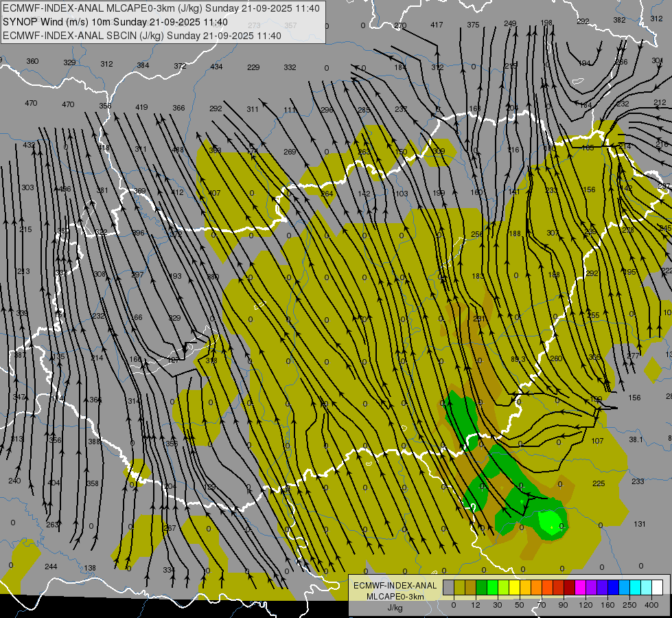Click the gray swatch in the color legend
This screenshot has height=618, width=672.
pyautogui.click(x=449, y=588)
